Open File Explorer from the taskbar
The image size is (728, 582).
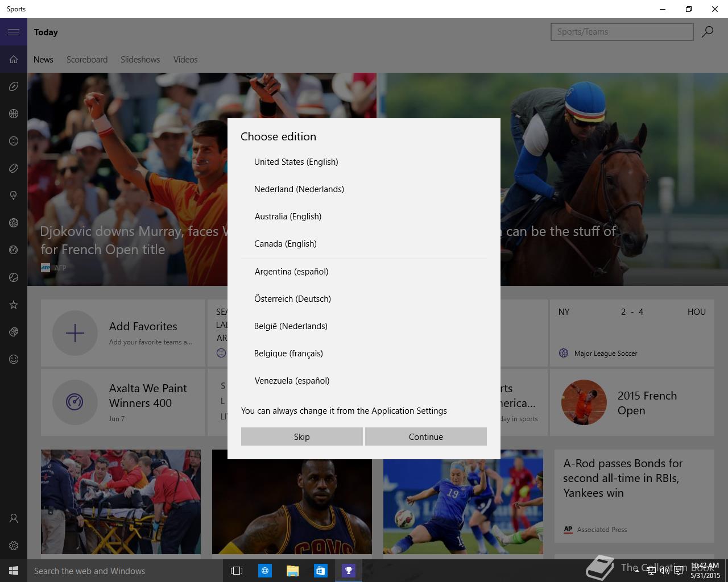tap(292, 571)
